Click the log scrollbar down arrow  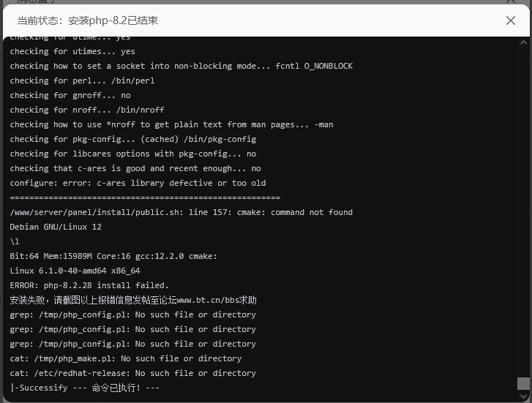(523, 396)
